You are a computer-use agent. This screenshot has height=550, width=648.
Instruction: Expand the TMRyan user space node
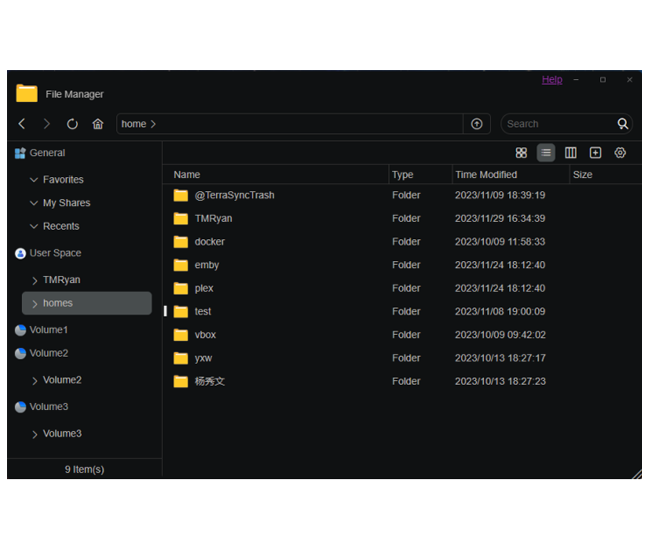[35, 281]
